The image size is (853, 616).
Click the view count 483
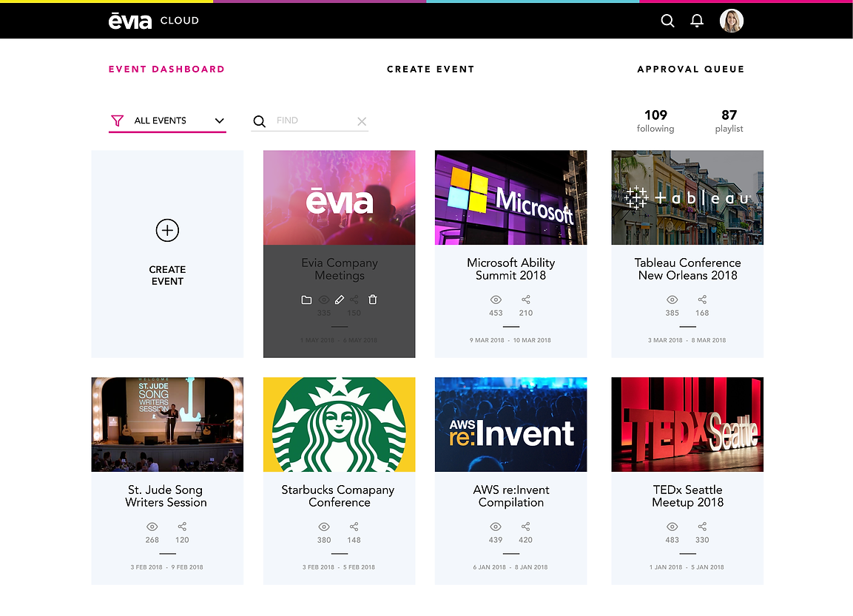pyautogui.click(x=672, y=540)
